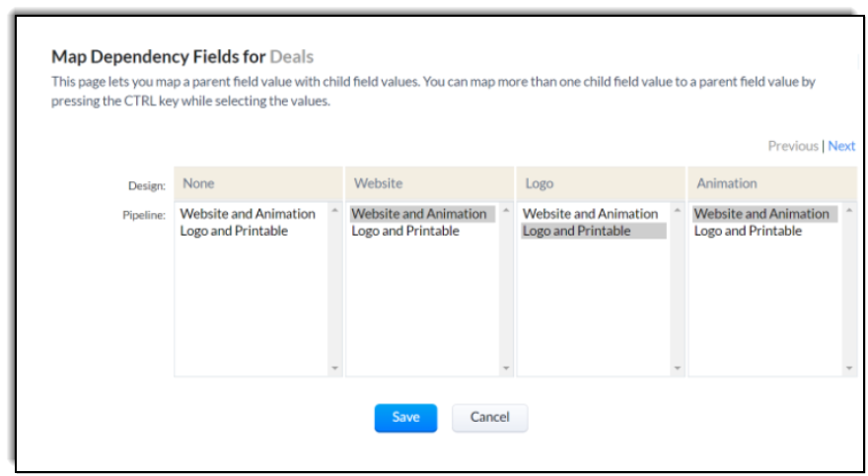Select Website and Animation under Animation column
This screenshot has height=476, width=868.
coord(761,214)
